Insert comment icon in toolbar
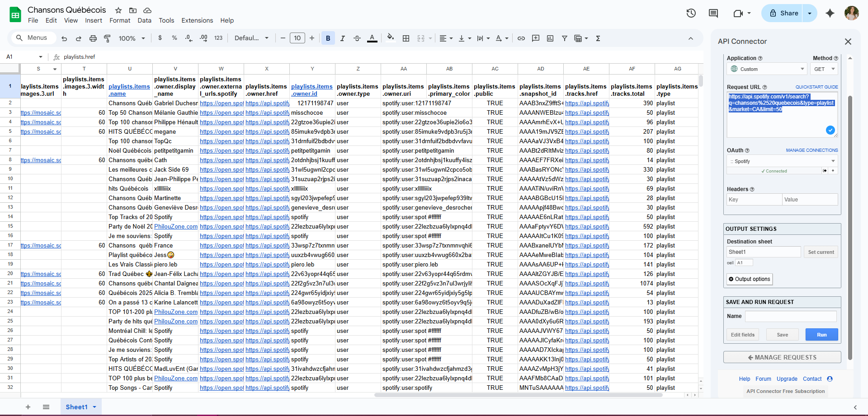Screen dimensions: 868x416 pyautogui.click(x=536, y=38)
